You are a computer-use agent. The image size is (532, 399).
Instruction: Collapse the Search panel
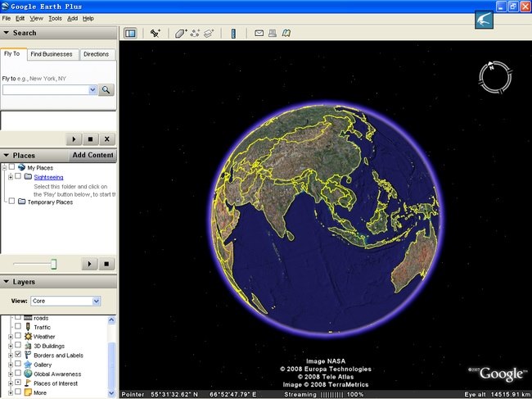(x=6, y=33)
